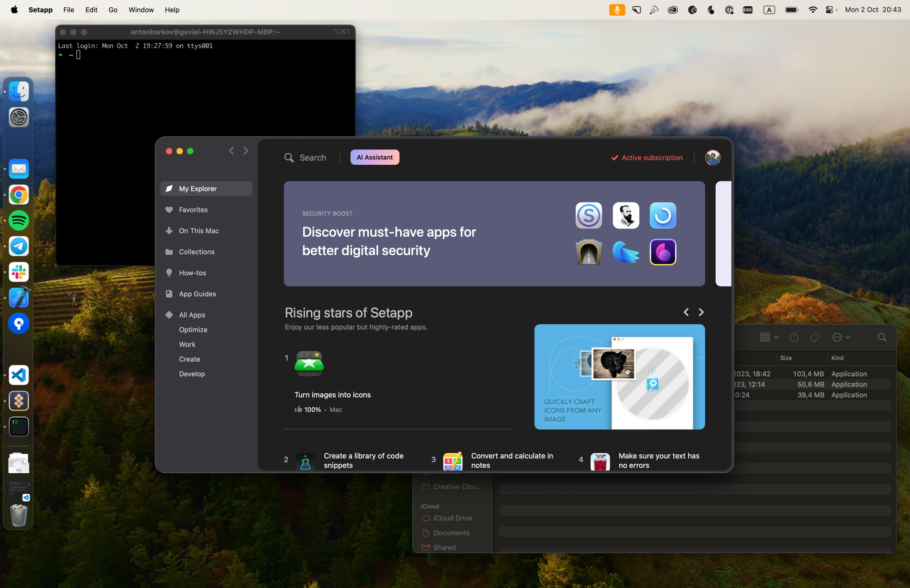
Task: Open the AI Assistant
Action: (x=374, y=157)
